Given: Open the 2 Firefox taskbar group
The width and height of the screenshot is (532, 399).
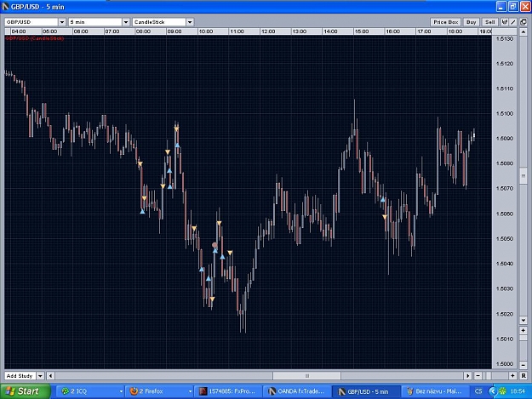Looking at the screenshot, I should pyautogui.click(x=159, y=391).
